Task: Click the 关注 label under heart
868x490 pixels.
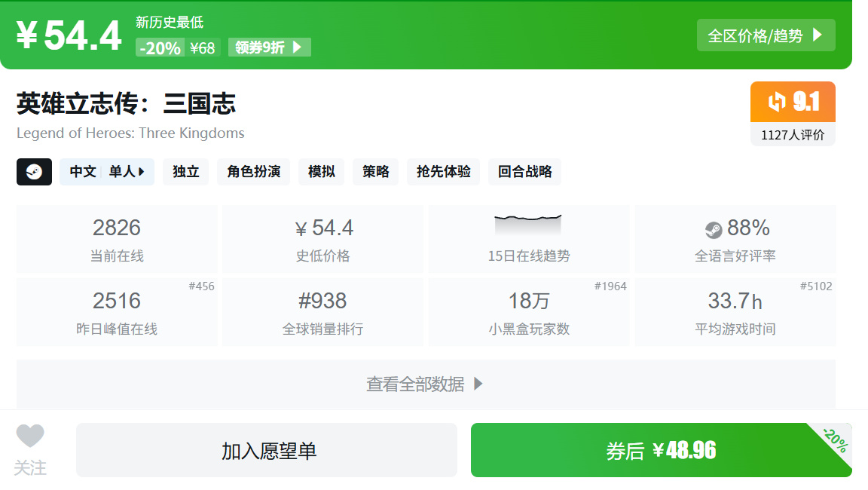Action: pyautogui.click(x=30, y=468)
